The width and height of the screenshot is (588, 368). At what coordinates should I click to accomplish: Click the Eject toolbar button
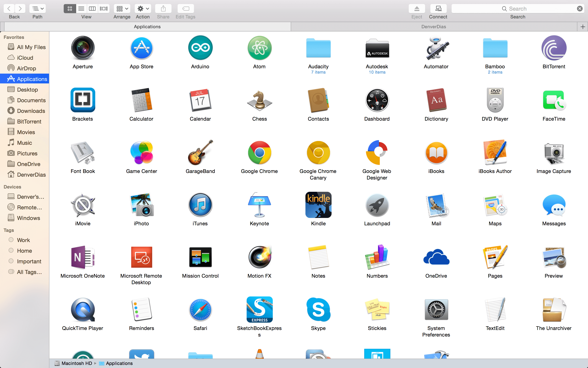417,9
